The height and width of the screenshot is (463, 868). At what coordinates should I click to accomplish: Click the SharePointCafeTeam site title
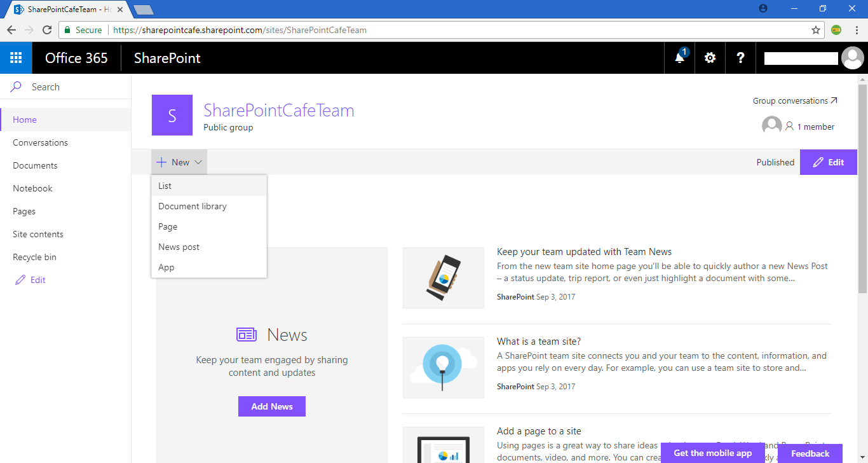pyautogui.click(x=279, y=110)
